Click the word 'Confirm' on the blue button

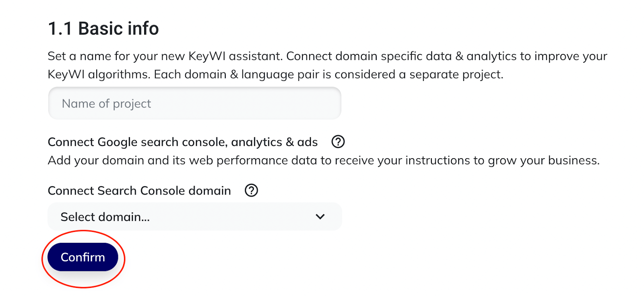(83, 257)
